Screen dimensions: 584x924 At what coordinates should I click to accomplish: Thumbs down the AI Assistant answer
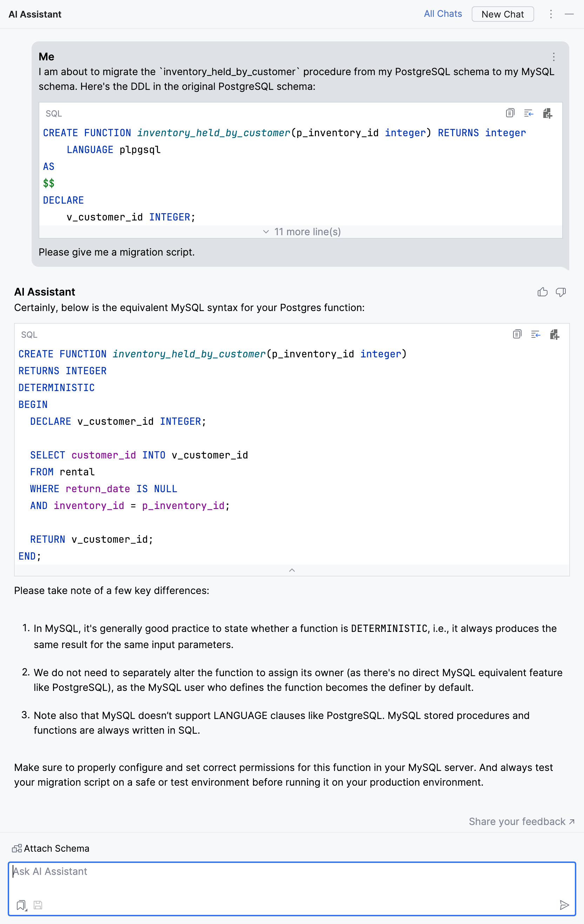pyautogui.click(x=560, y=292)
